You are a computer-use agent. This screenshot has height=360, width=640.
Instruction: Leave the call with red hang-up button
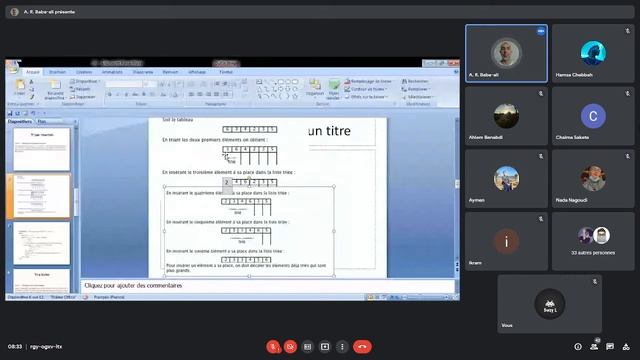[x=362, y=347]
